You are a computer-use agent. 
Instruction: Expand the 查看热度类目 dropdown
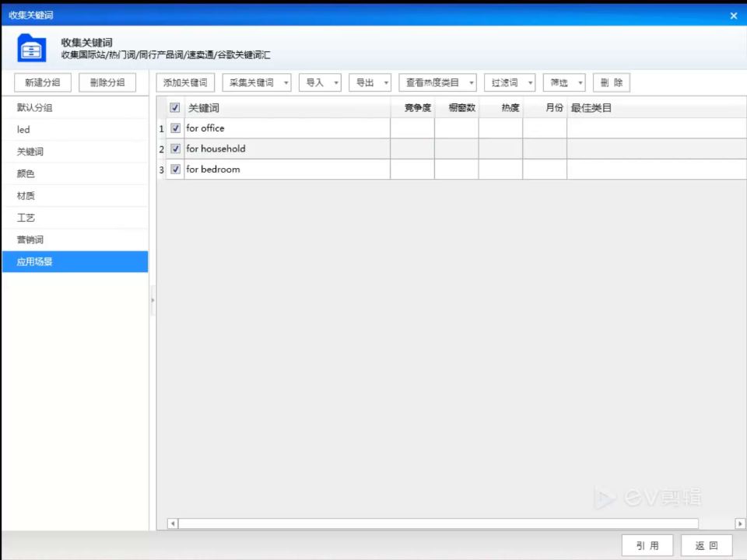click(437, 82)
